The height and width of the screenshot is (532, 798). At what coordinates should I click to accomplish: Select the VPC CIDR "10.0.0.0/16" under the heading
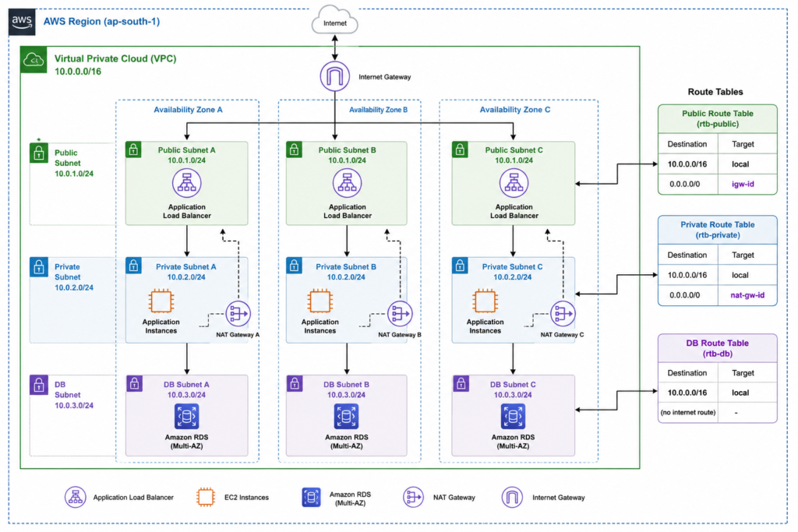click(78, 71)
